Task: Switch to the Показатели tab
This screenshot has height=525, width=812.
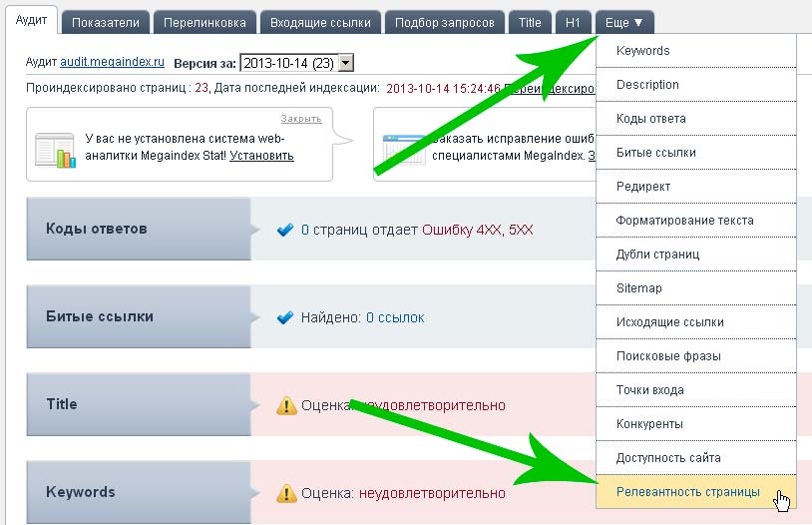Action: pyautogui.click(x=106, y=23)
